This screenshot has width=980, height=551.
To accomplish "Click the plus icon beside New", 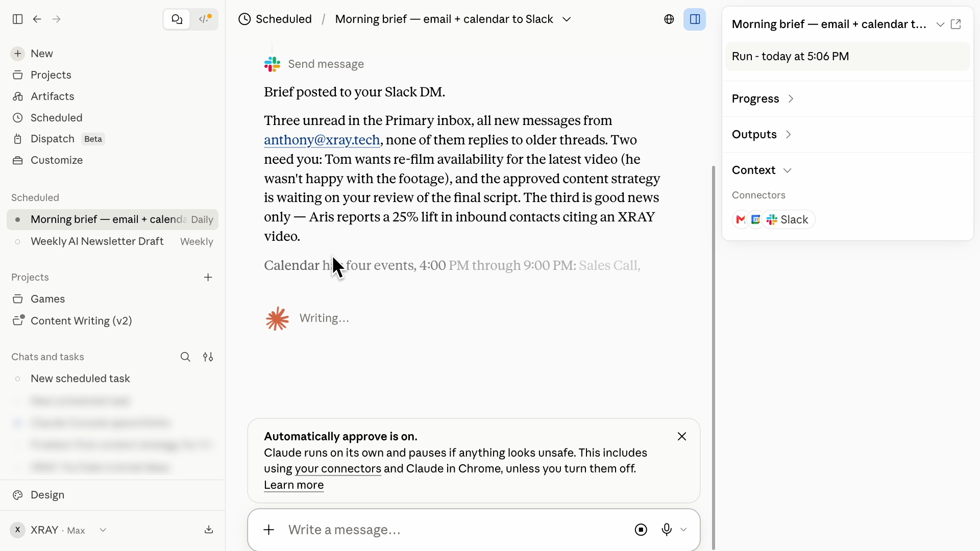I will click(x=18, y=54).
